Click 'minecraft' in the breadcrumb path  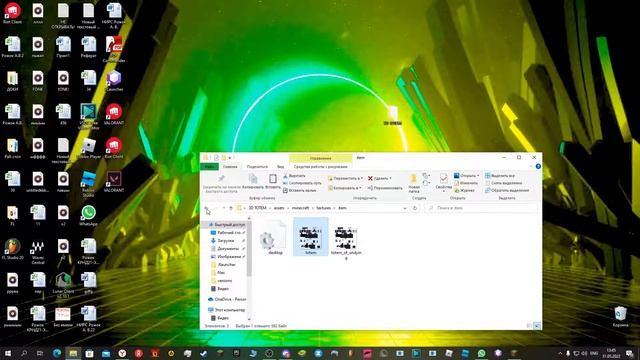pos(300,208)
